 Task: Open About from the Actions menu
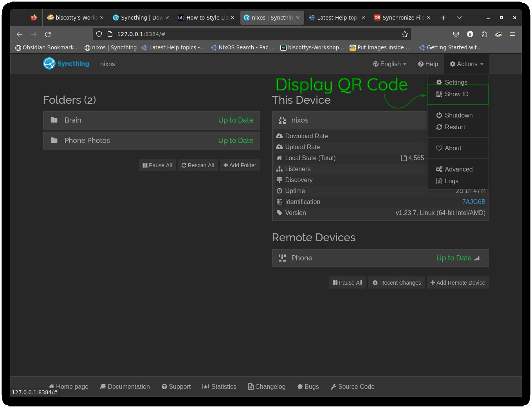[458, 148]
